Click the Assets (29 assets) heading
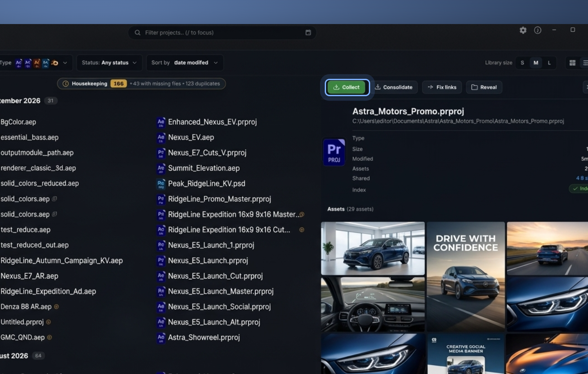This screenshot has height=374, width=588. click(x=350, y=209)
